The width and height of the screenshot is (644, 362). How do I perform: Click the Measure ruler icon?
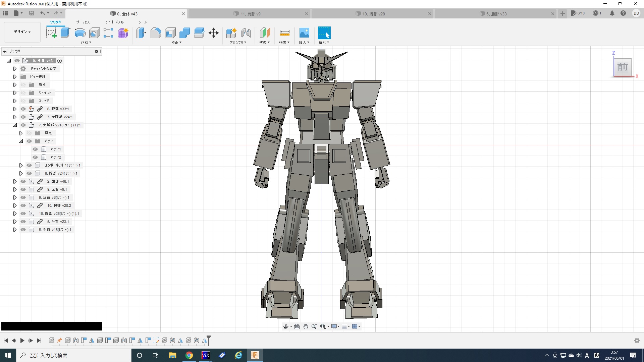pyautogui.click(x=284, y=33)
